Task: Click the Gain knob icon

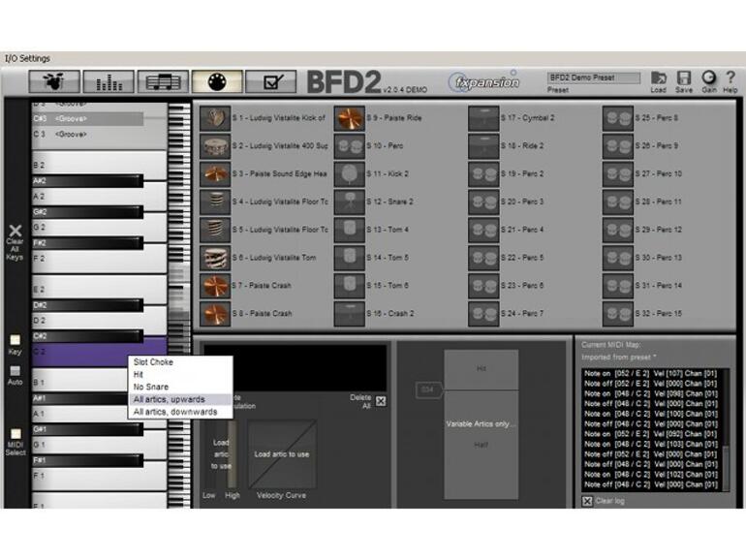Action: (708, 79)
